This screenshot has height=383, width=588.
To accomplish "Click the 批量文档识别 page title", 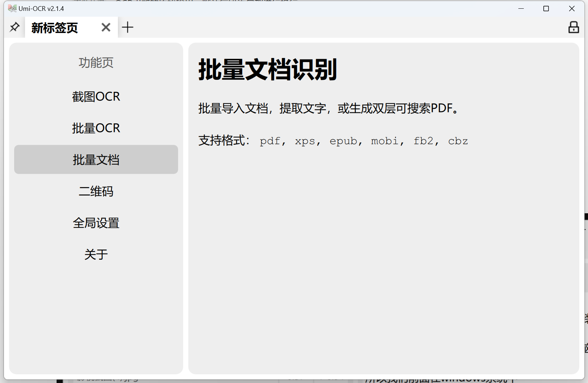I will [268, 69].
